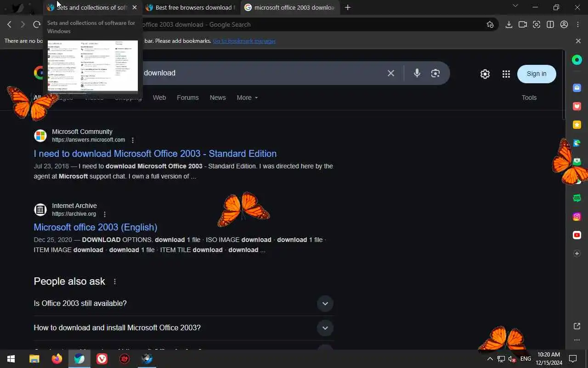Reload the current page
Viewport: 588px width, 368px height.
pos(37,24)
